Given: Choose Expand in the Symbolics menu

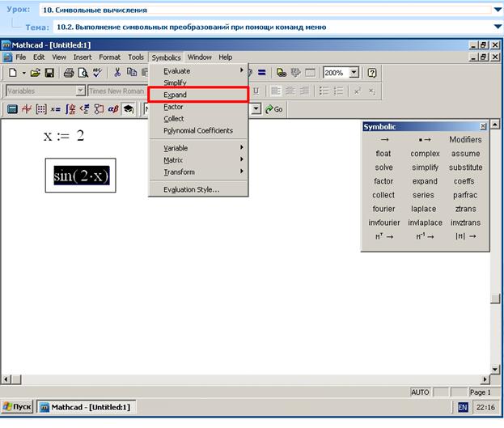Looking at the screenshot, I should coord(198,95).
